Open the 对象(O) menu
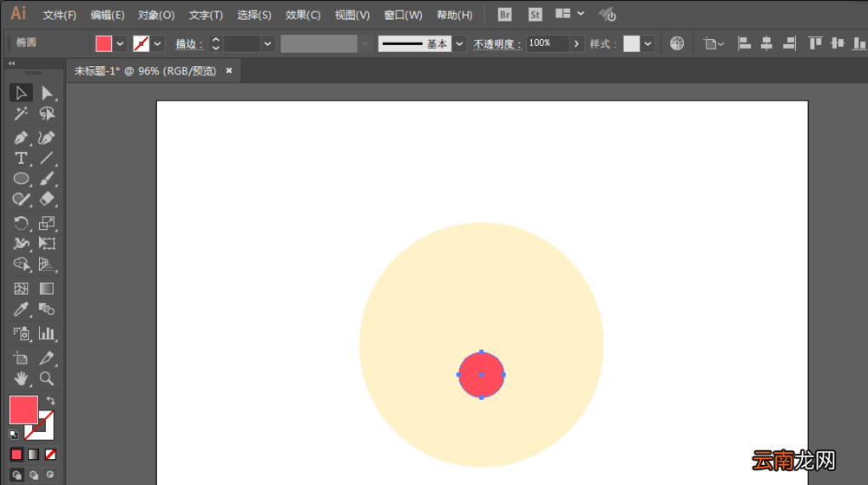The image size is (868, 485). [x=156, y=15]
